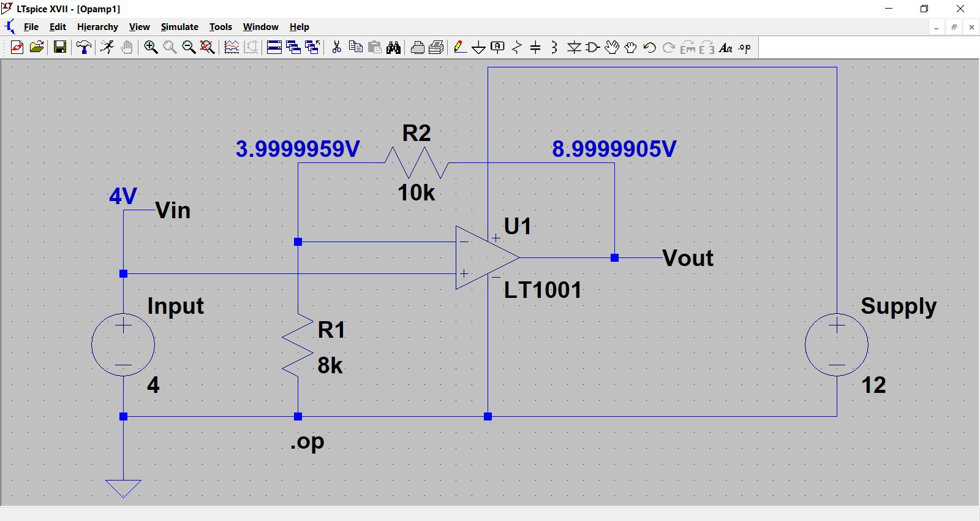Click the Halt hand icon
This screenshot has height=521, width=980.
pos(127,47)
